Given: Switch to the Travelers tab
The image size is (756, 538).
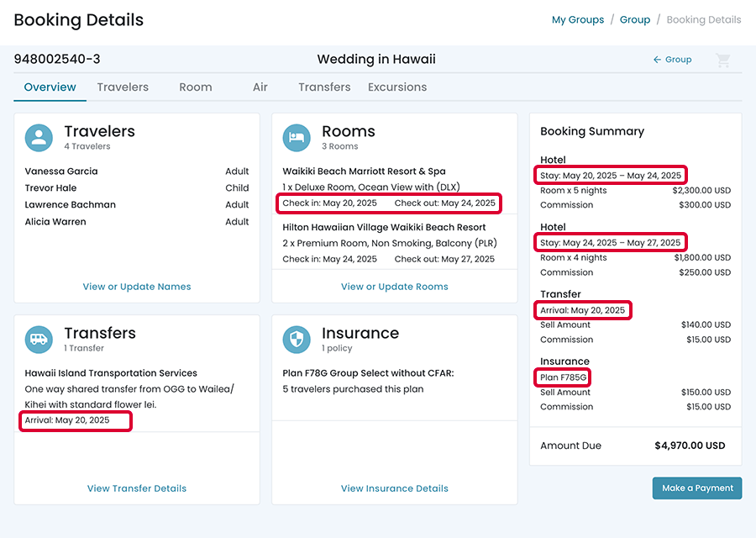Looking at the screenshot, I should click(x=123, y=87).
